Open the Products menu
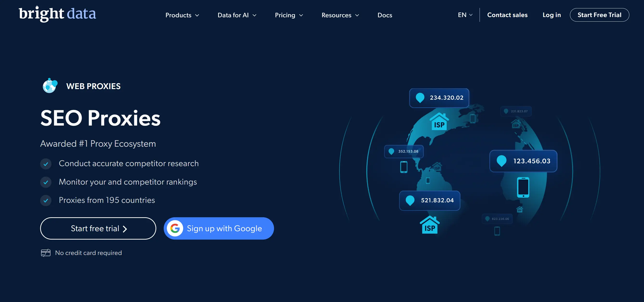 pos(182,15)
